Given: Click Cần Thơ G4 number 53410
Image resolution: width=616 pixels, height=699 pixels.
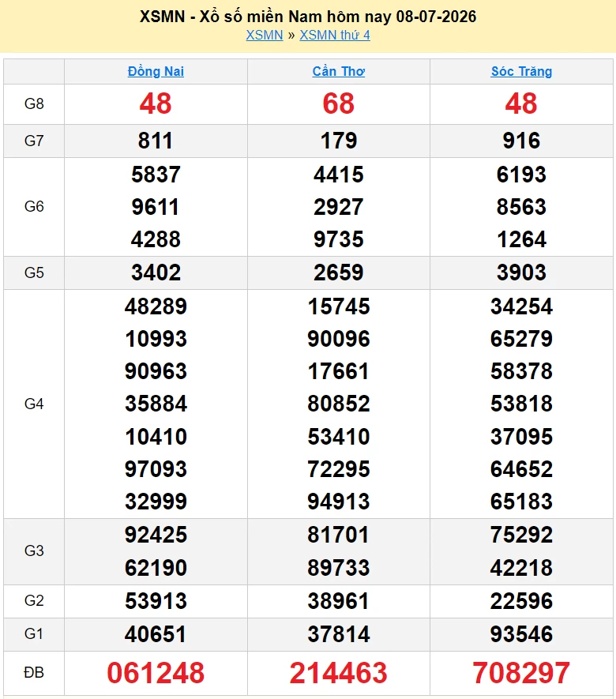Looking at the screenshot, I should coord(339,437).
